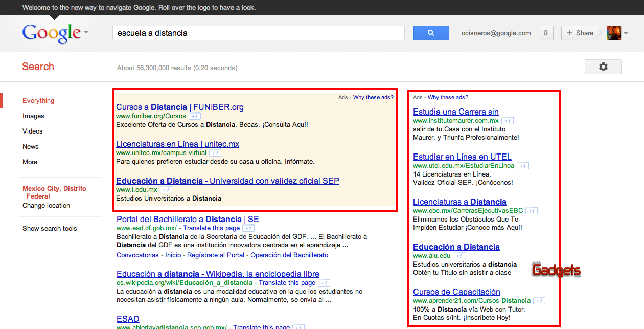Focus the search box containing escuela a distancia

click(x=259, y=33)
